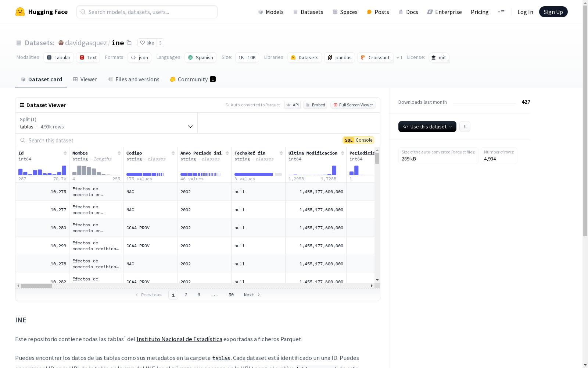The height and width of the screenshot is (368, 588).
Task: Click the davidgasquez avatar icon
Action: click(x=61, y=43)
